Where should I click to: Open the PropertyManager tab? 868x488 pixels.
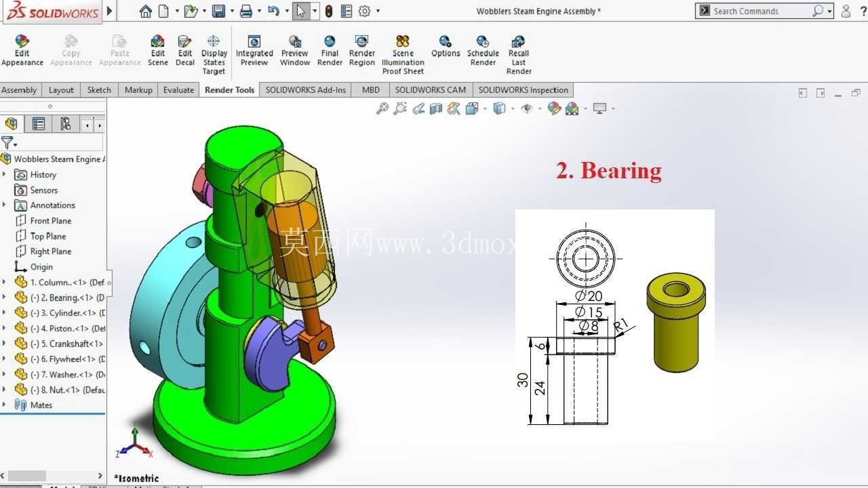point(39,123)
